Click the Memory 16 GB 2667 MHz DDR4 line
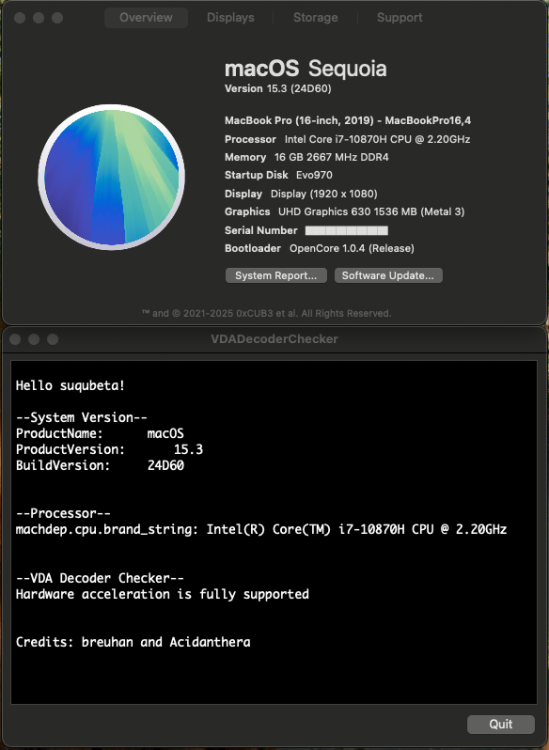Image resolution: width=549 pixels, height=750 pixels. [x=307, y=157]
